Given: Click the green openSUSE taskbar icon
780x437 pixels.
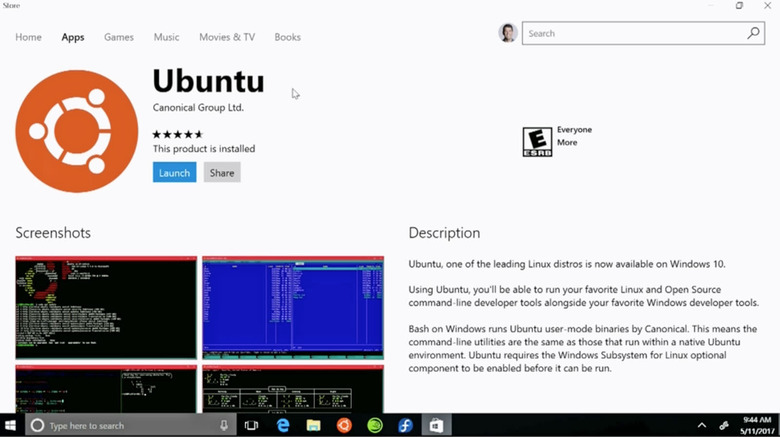Looking at the screenshot, I should tap(375, 425).
